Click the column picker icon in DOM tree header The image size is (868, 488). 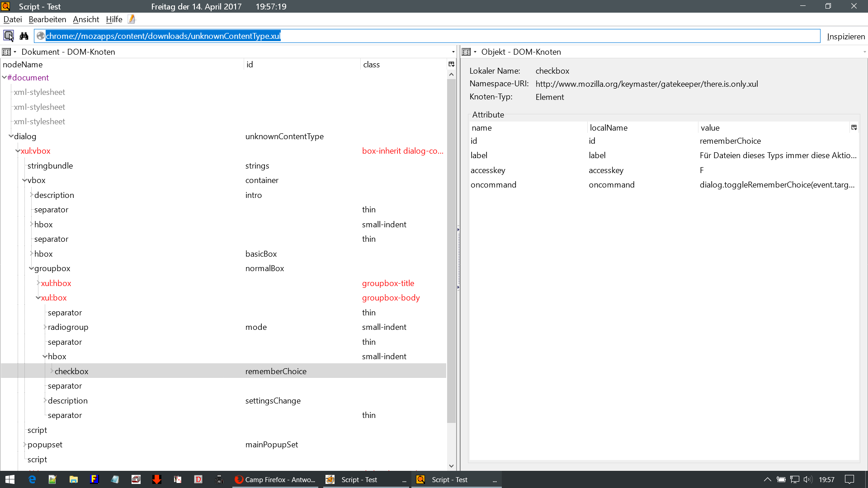coord(451,64)
